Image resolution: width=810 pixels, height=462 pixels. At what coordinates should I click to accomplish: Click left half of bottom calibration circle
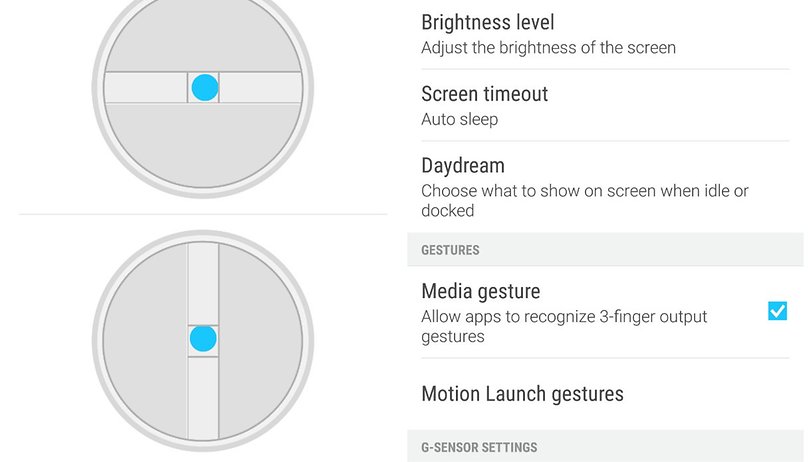point(147,341)
